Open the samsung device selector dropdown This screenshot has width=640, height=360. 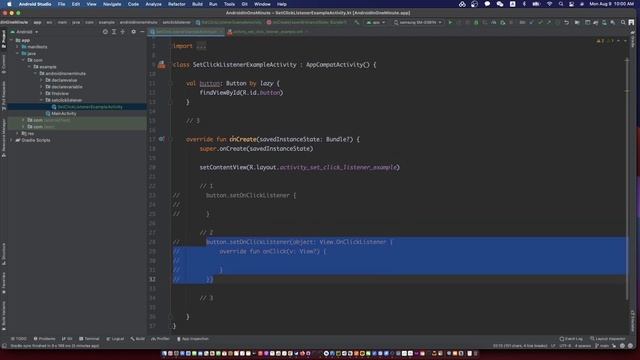[x=418, y=22]
